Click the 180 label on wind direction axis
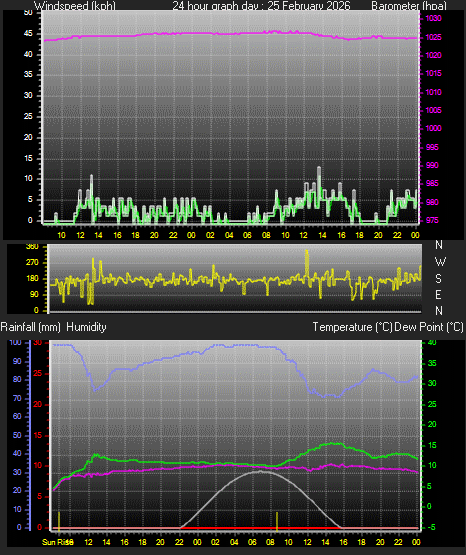This screenshot has width=466, height=555. tap(32, 279)
